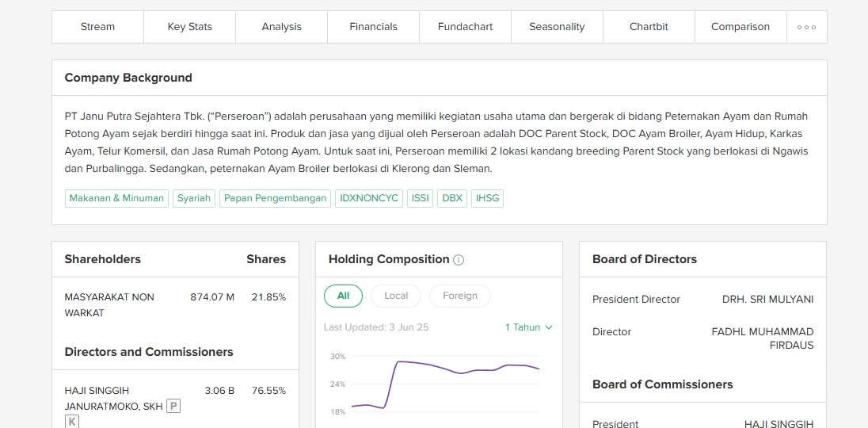Open the Chartbit tab

point(649,27)
